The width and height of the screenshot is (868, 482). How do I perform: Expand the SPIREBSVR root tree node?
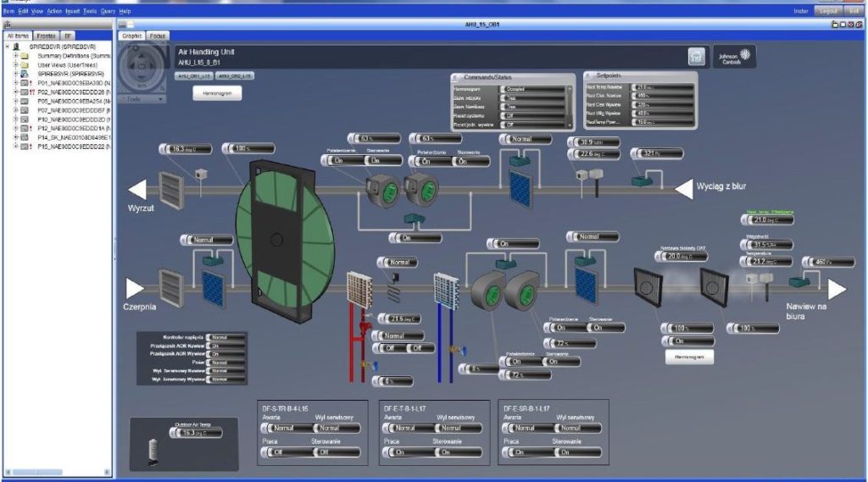click(x=8, y=47)
